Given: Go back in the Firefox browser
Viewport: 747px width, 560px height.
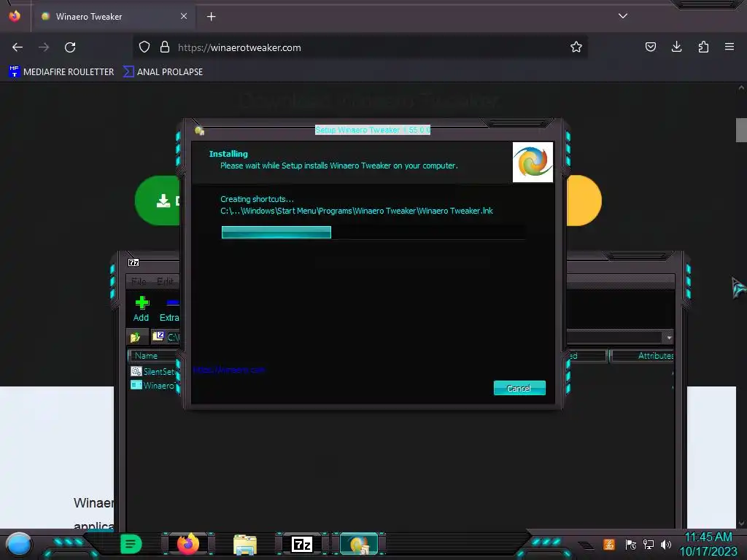Looking at the screenshot, I should pos(18,47).
